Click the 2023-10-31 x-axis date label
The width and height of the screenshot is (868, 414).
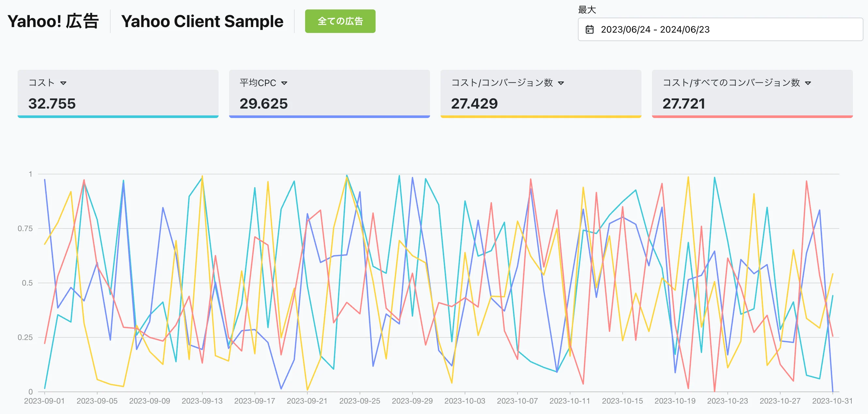(x=832, y=401)
